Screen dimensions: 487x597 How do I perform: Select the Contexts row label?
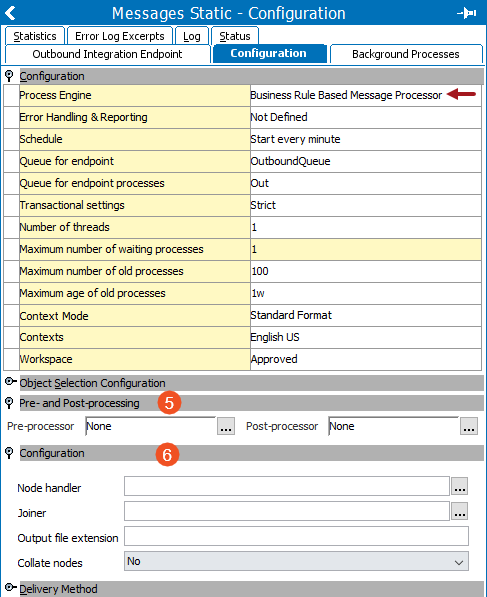click(42, 337)
